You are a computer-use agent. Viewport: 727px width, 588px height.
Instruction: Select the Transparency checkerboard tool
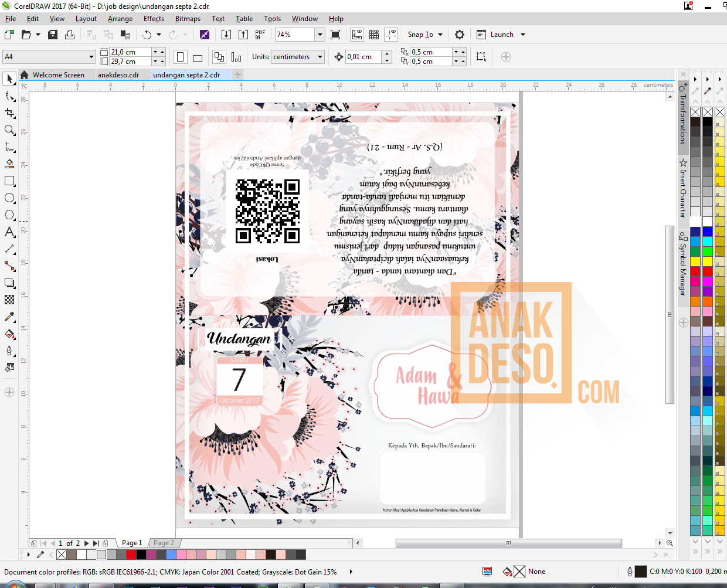pyautogui.click(x=9, y=300)
